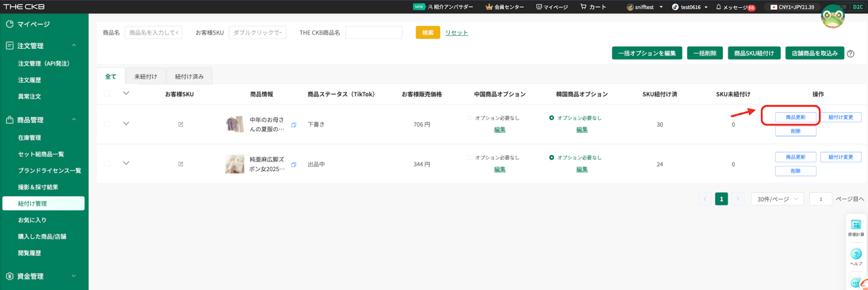Click the page jump number input
Image resolution: width=868 pixels, height=290 pixels.
tap(821, 199)
